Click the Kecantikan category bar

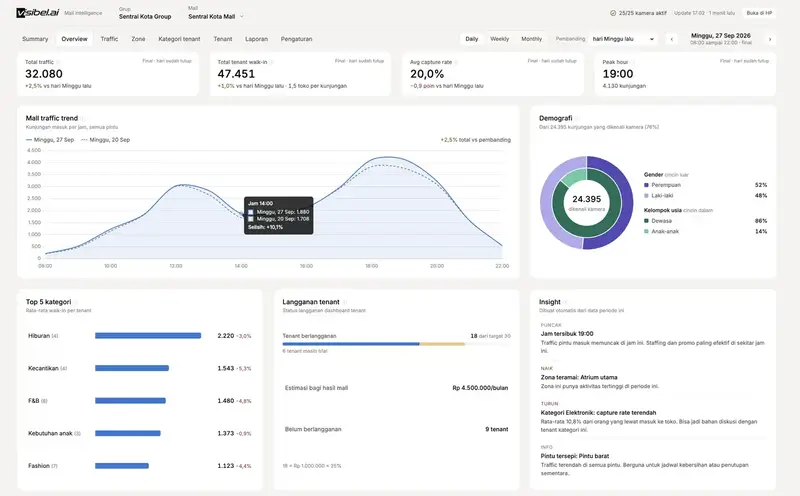[x=132, y=368]
